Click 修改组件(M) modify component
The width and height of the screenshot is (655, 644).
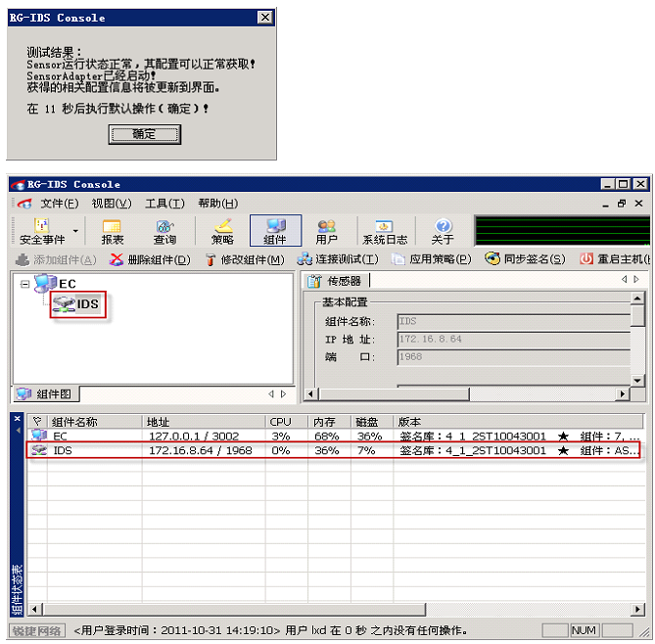pos(245,259)
